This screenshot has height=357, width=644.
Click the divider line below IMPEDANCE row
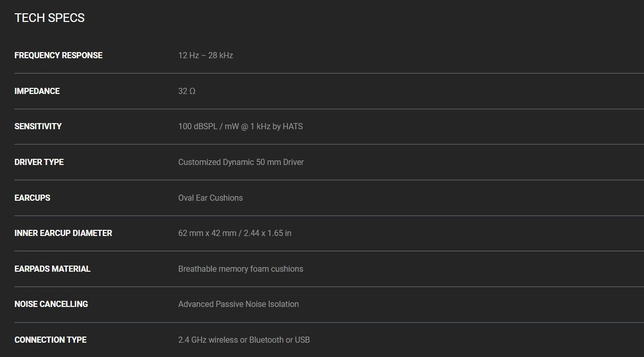pos(329,109)
